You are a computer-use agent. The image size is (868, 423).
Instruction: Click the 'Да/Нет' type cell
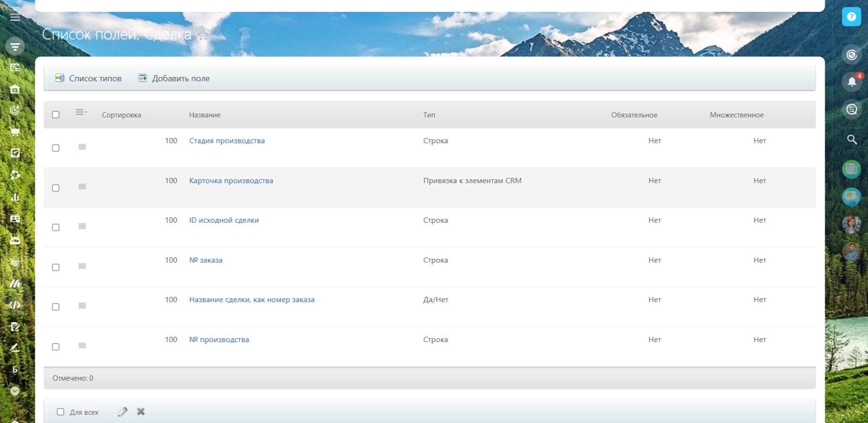pos(436,300)
